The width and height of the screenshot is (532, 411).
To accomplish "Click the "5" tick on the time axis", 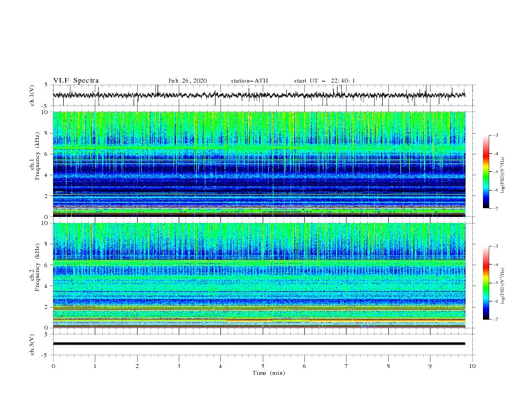I will tap(263, 366).
